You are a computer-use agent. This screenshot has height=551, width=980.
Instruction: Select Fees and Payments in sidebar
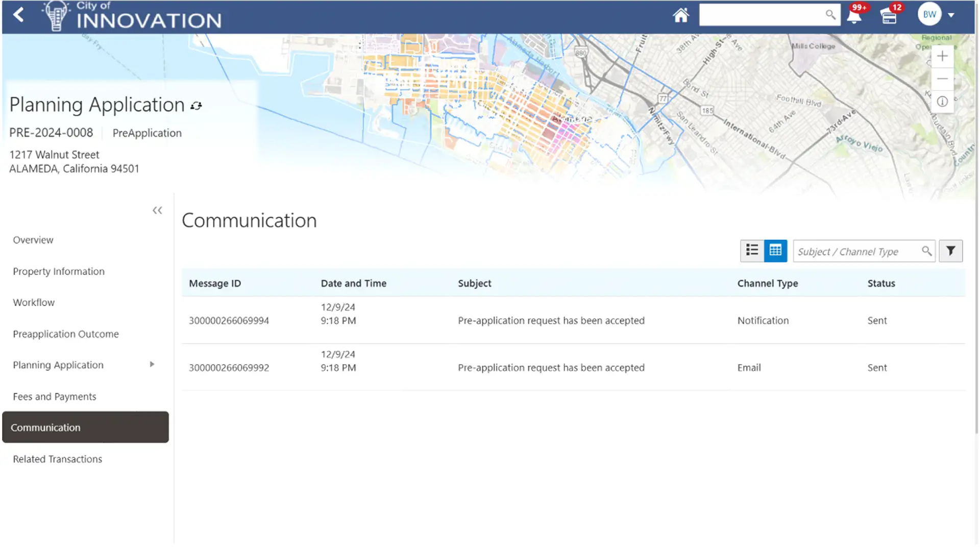click(x=55, y=396)
